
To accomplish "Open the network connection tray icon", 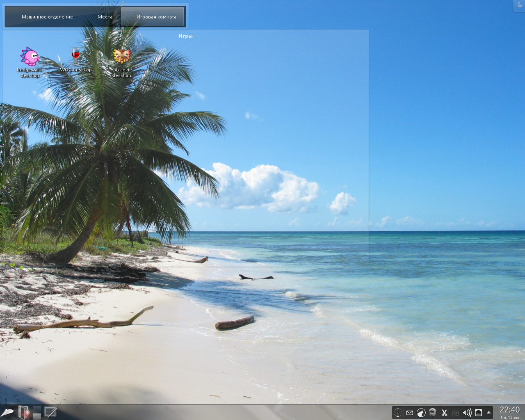I will [x=478, y=413].
